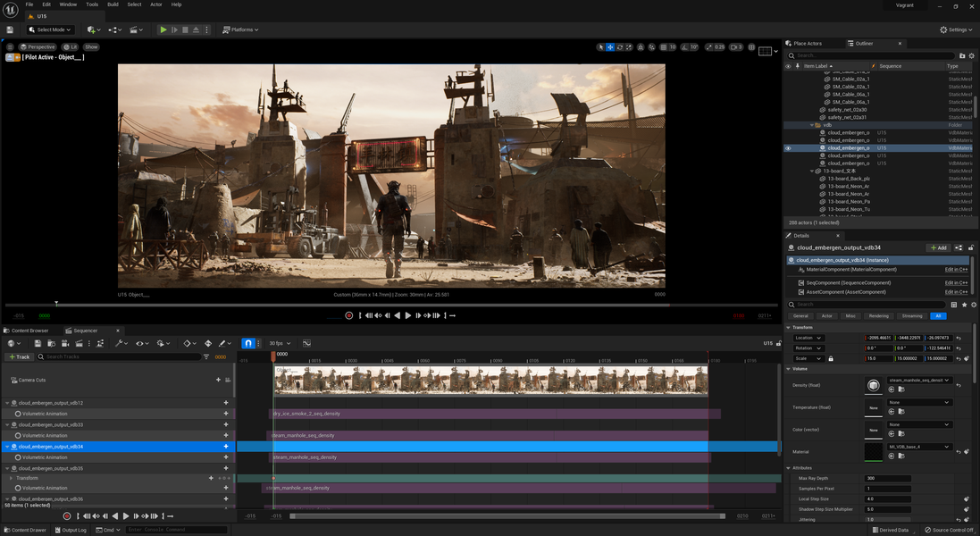The image size is (980, 536).
Task: Click the track filter icon beside Search Tracks
Action: (x=206, y=356)
